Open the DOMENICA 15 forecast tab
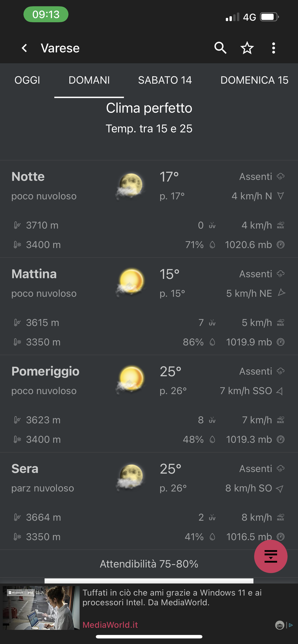This screenshot has width=298, height=644. [254, 80]
